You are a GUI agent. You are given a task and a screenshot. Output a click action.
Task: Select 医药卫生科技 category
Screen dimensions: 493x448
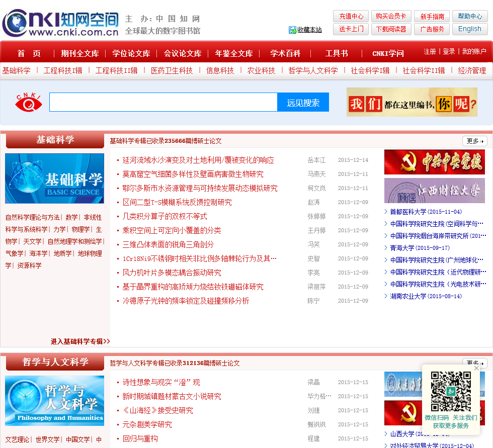(172, 71)
